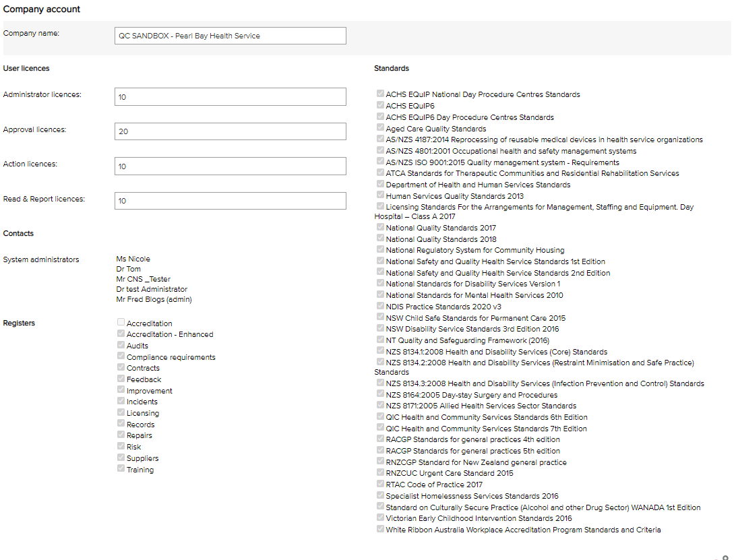The image size is (736, 560).
Task: Toggle Victorian Early Childhood Intervention Standards checkbox
Action: coord(381,518)
